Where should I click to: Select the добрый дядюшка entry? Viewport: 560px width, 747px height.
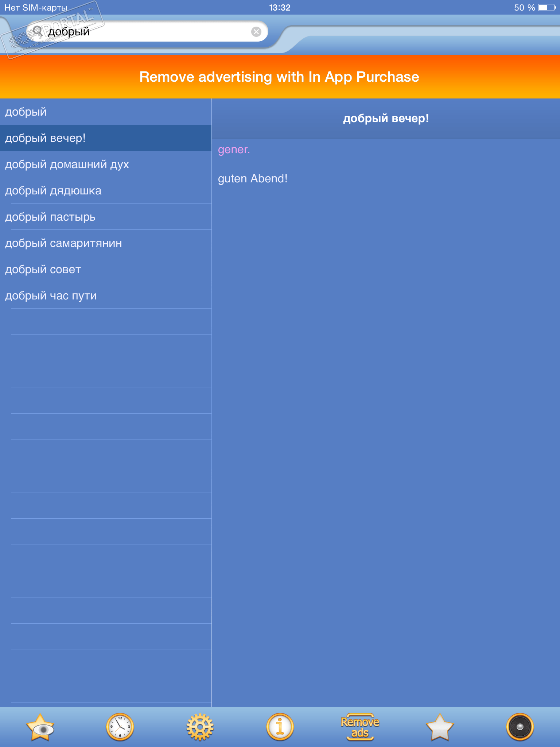click(x=106, y=190)
